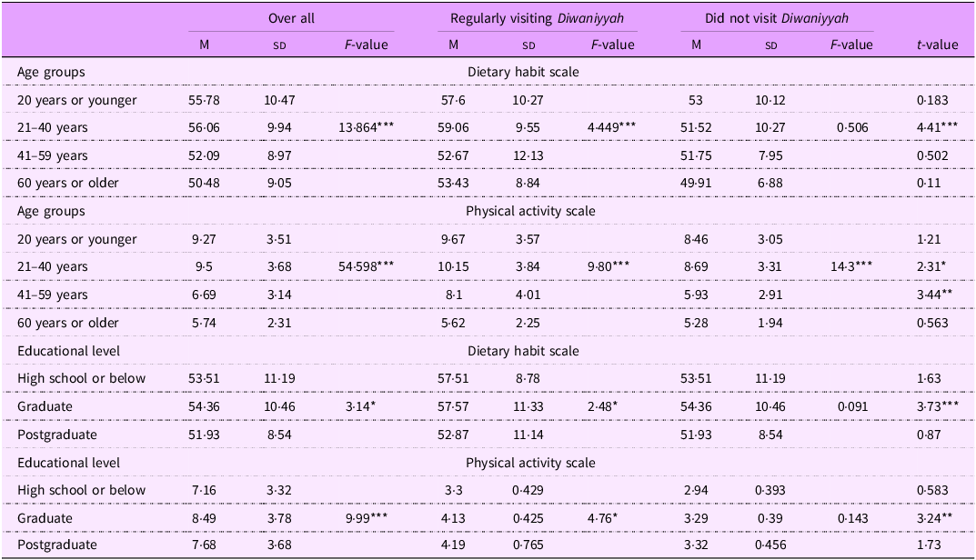Click the F-value 2·48* cell

(x=602, y=407)
